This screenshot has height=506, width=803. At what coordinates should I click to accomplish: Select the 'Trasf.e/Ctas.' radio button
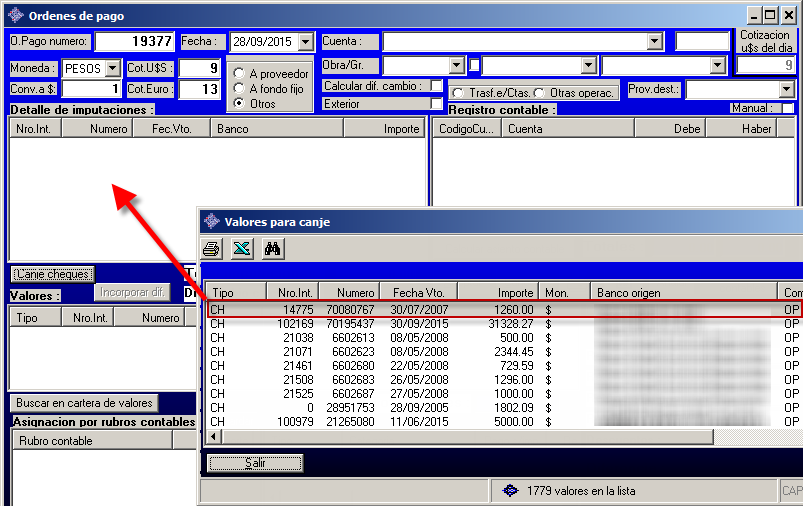coord(458,93)
